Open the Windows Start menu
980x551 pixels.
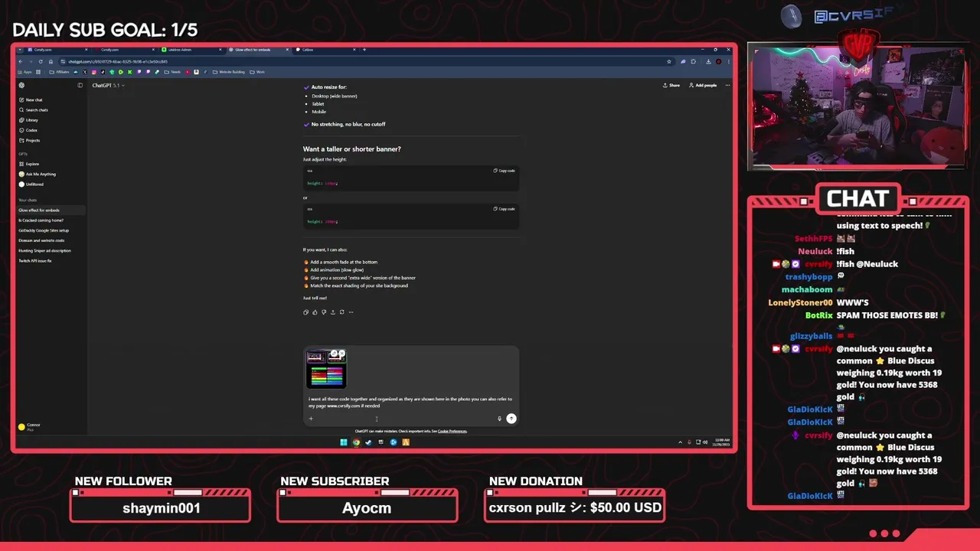[344, 442]
